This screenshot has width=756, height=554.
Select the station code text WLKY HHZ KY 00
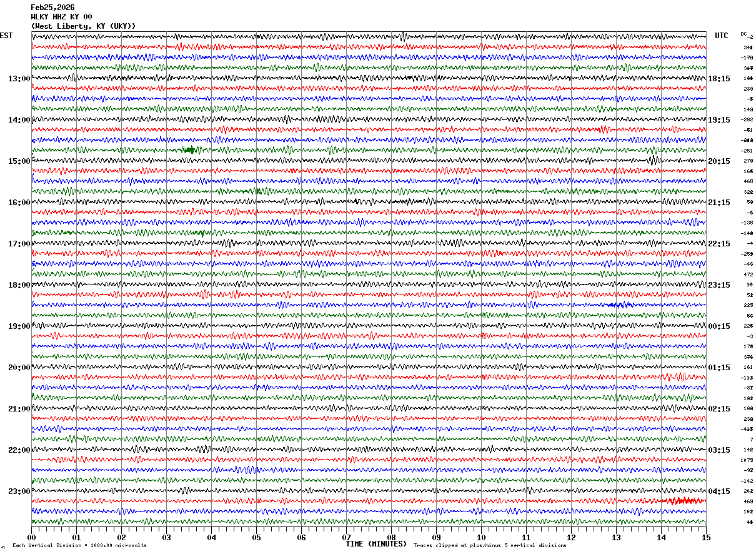pyautogui.click(x=62, y=17)
